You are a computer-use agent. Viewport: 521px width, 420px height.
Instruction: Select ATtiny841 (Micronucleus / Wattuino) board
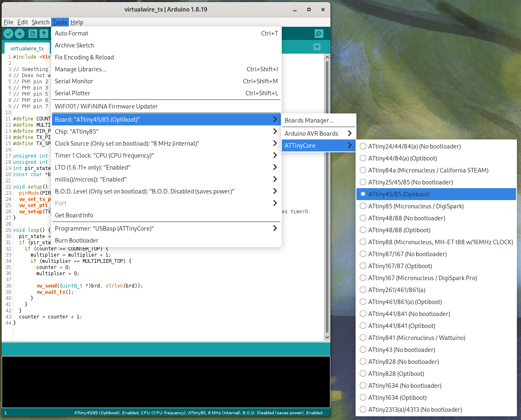(x=436, y=338)
